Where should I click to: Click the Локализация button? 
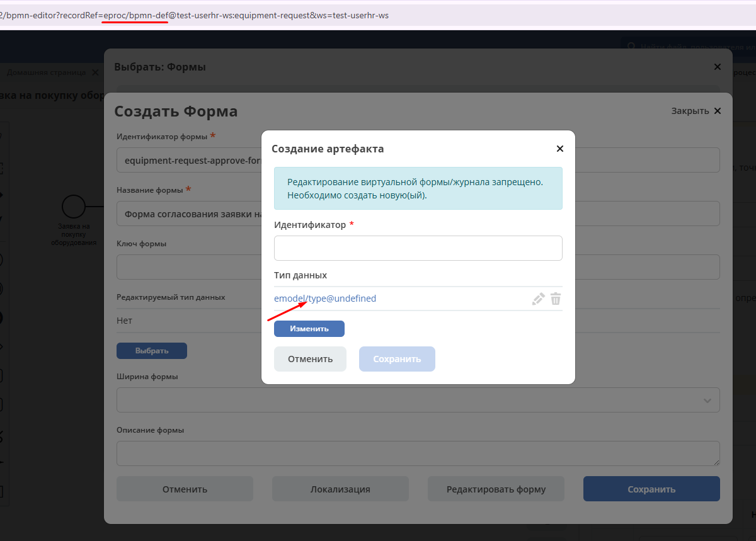tap(340, 489)
